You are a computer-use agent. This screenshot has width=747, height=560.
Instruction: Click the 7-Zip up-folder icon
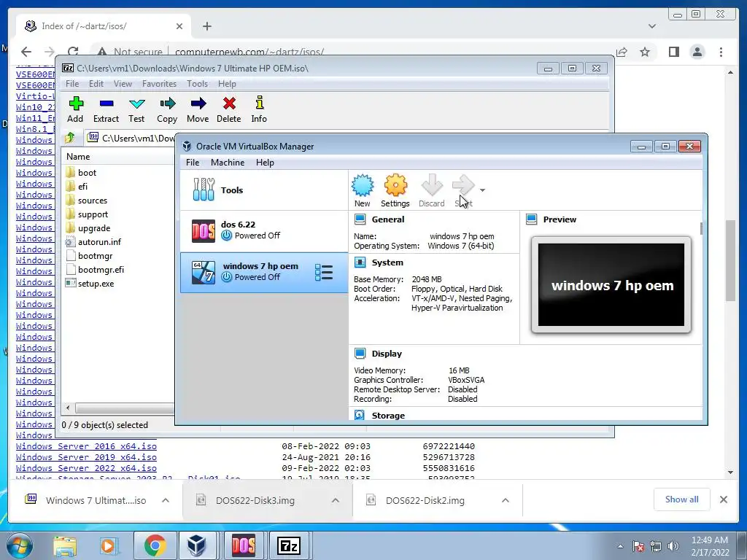point(70,138)
